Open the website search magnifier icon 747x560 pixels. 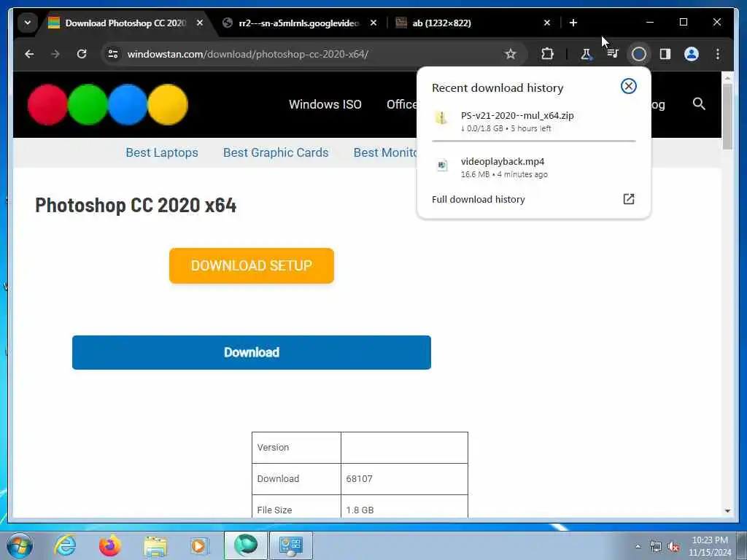[x=699, y=104]
